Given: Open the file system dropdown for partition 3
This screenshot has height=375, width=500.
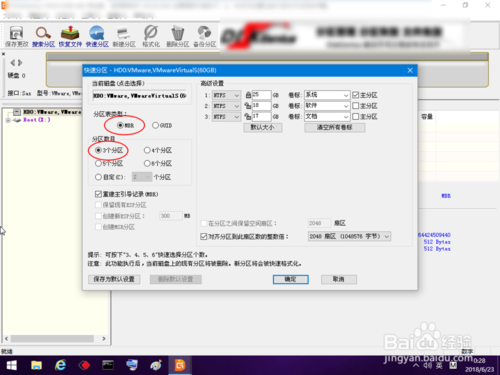Looking at the screenshot, I should pos(226,117).
